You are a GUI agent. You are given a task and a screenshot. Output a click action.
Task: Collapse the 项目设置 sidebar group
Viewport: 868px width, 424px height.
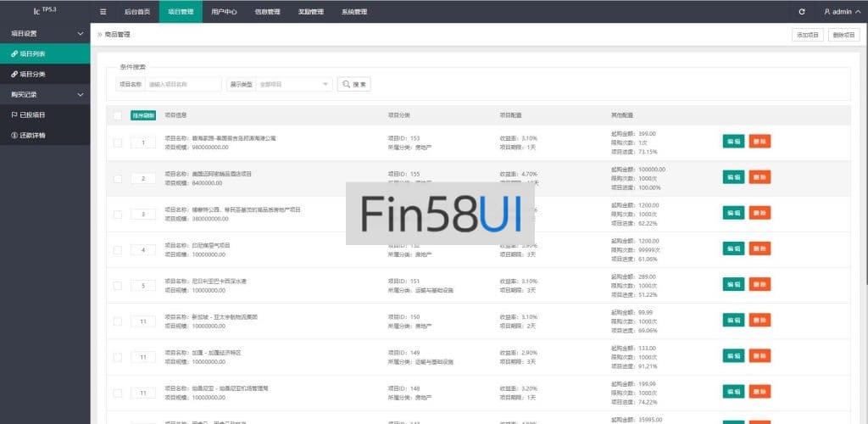pyautogui.click(x=81, y=33)
